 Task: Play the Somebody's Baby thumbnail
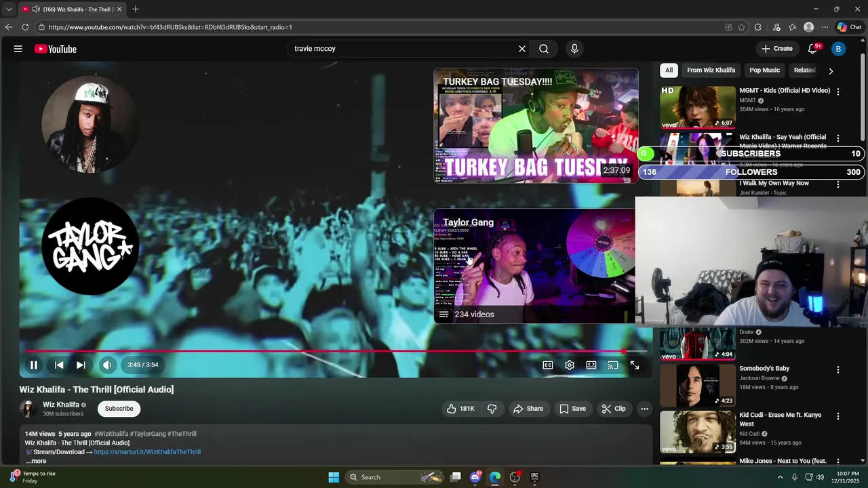click(698, 384)
